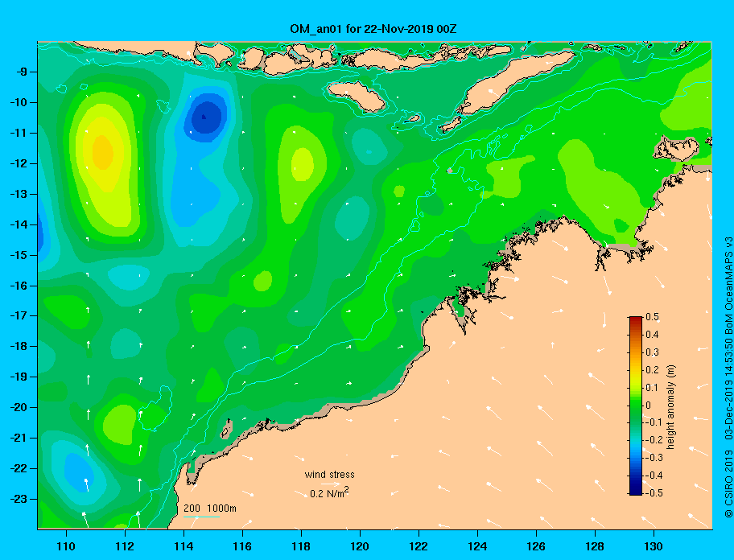Screen dimensions: 734x560
Task: Click the latitude label "-12"
Action: point(19,164)
